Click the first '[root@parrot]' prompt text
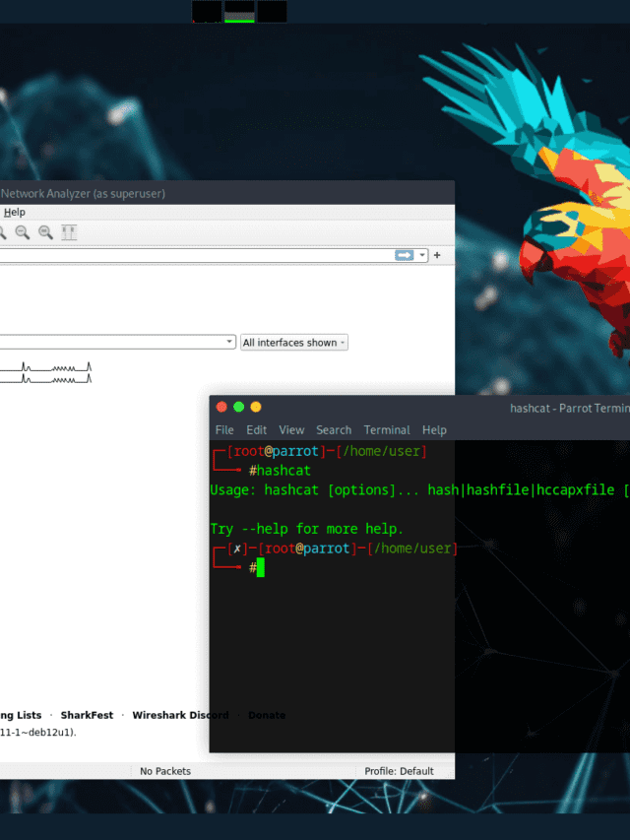 click(x=277, y=451)
